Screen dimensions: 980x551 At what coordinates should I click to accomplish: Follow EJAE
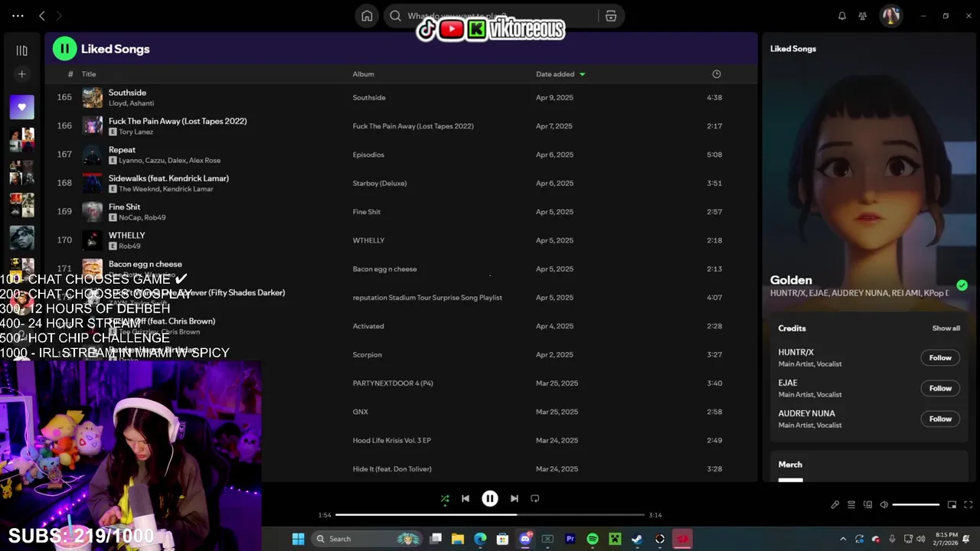(940, 389)
